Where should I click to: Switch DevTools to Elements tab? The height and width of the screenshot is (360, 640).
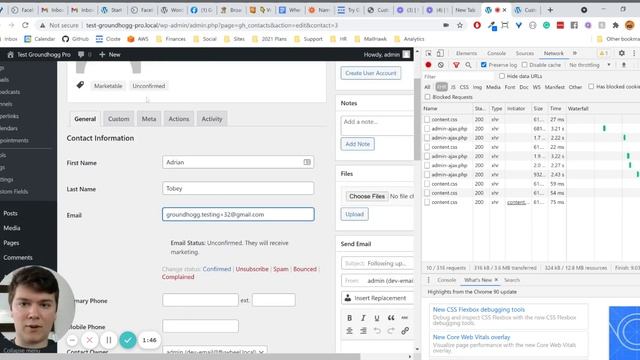466,53
